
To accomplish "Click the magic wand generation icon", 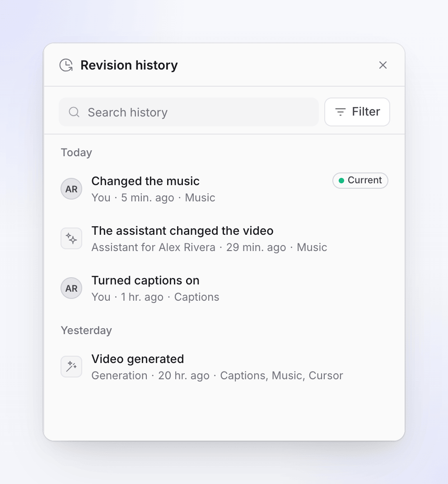I will tap(71, 367).
